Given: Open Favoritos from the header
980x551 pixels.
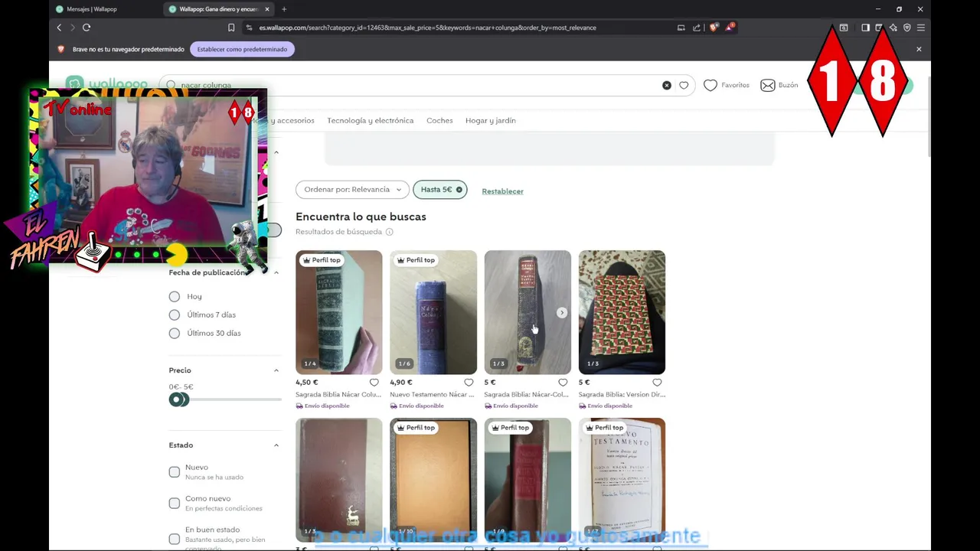Looking at the screenshot, I should tap(727, 85).
